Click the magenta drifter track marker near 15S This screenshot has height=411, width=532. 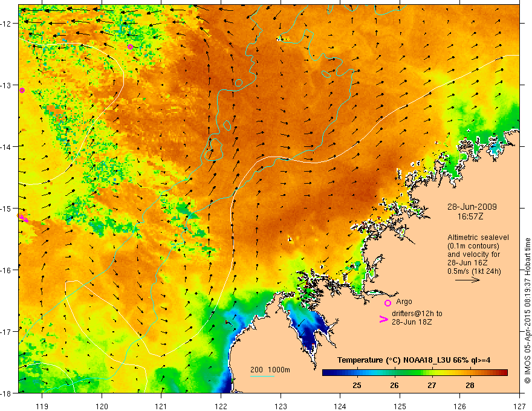(x=24, y=218)
